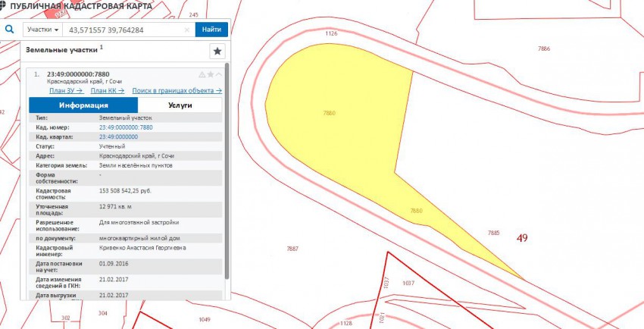Open the План ЗУ link
Screen dimensions: 644x329
click(66, 91)
